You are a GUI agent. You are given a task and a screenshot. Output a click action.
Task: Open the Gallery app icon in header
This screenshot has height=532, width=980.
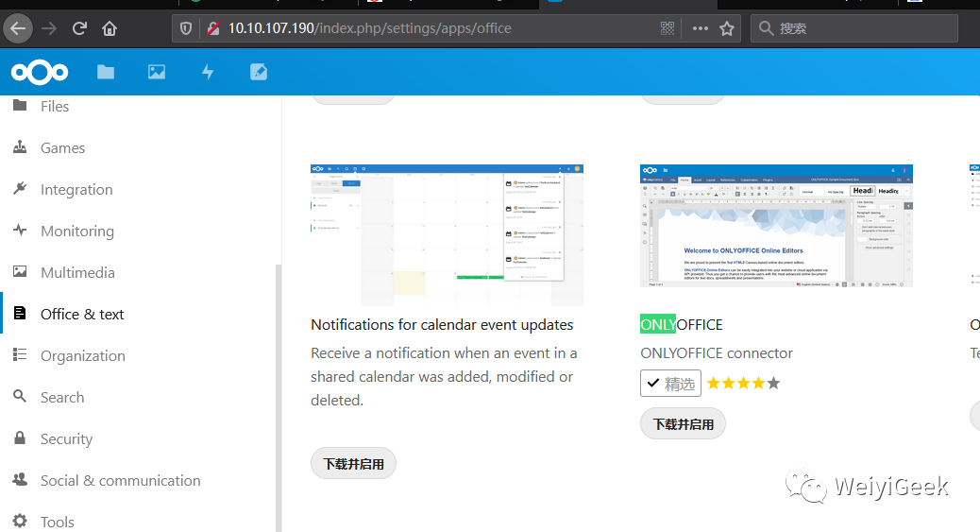(x=156, y=72)
